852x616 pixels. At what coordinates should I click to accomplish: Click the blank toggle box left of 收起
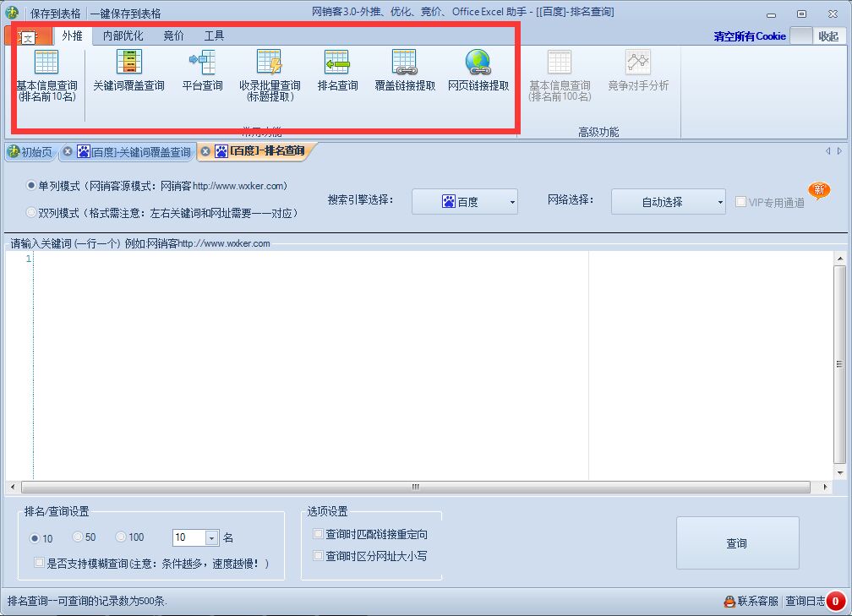click(801, 36)
